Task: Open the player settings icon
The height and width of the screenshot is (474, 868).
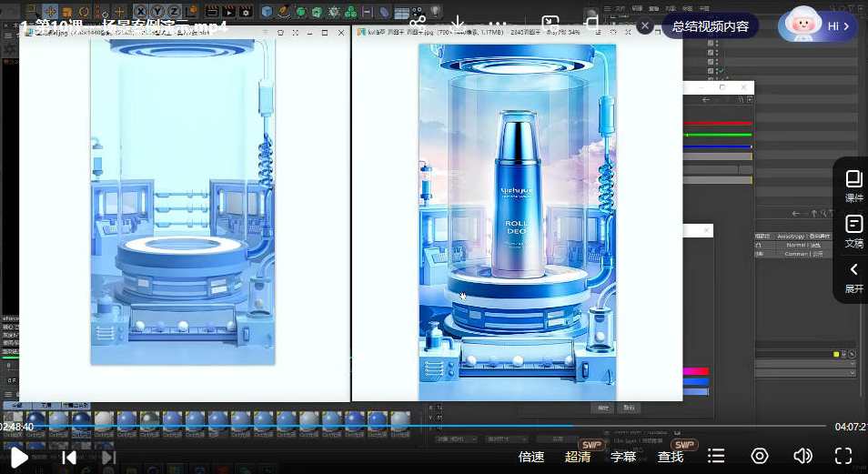Action: click(760, 456)
